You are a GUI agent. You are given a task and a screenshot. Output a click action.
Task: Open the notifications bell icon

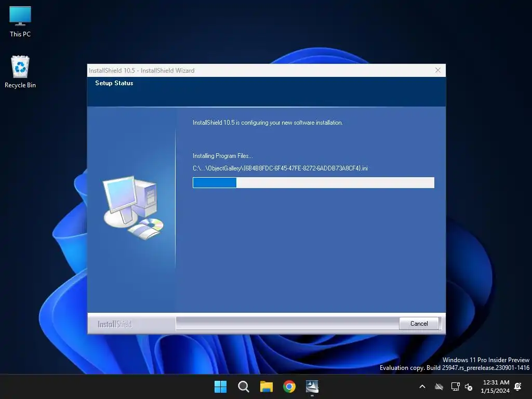[518, 387]
